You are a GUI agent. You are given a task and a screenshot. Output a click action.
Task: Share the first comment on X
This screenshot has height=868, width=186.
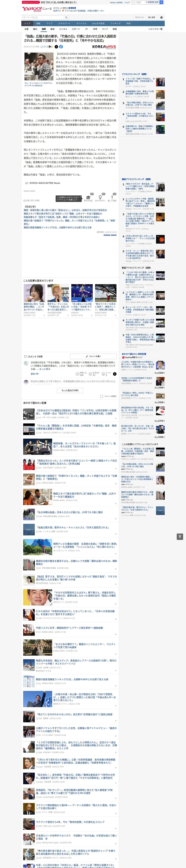(115, 374)
